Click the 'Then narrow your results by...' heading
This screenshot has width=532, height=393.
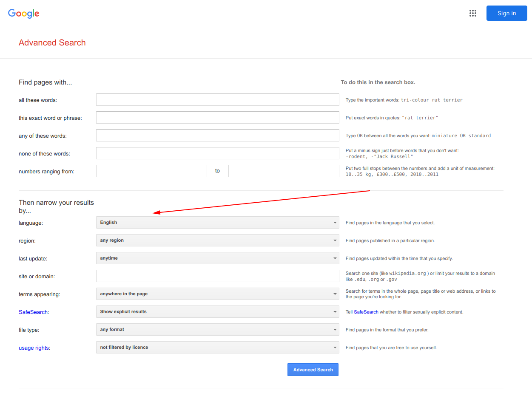pyautogui.click(x=56, y=206)
